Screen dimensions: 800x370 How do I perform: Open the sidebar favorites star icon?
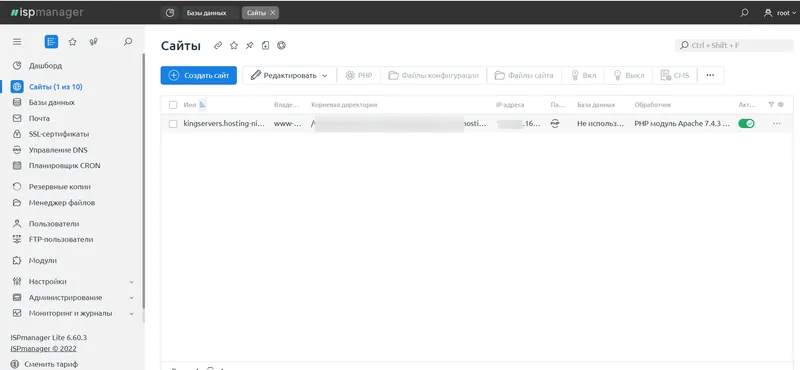coord(72,42)
